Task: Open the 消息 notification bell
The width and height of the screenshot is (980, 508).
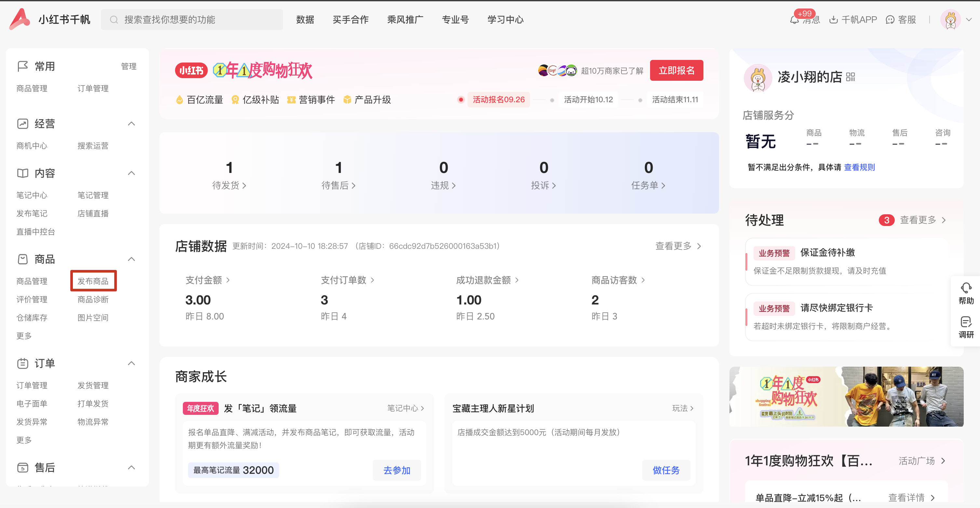Action: pyautogui.click(x=794, y=20)
